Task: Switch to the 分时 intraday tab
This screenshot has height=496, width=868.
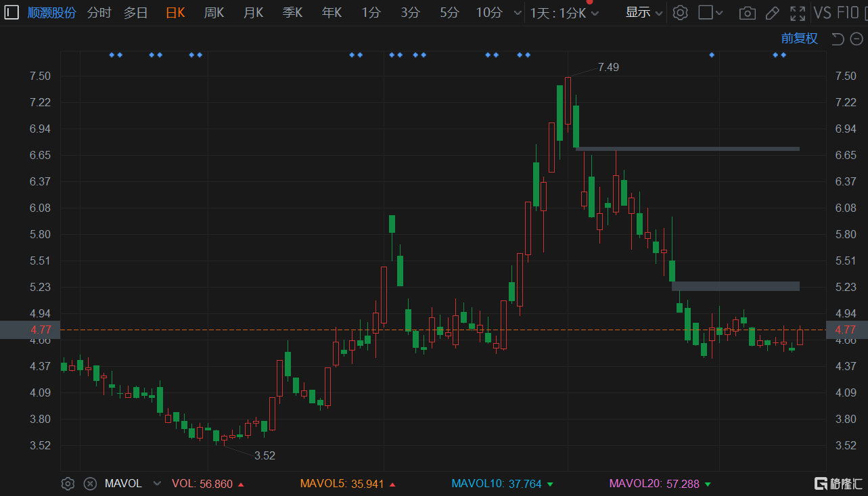Action: (x=99, y=12)
